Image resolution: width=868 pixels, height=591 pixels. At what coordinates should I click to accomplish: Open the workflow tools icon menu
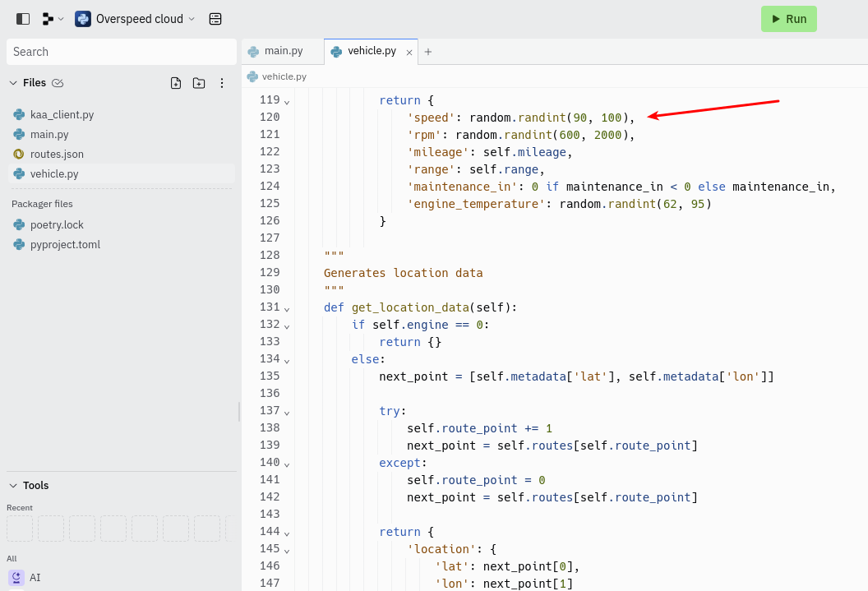pyautogui.click(x=53, y=19)
